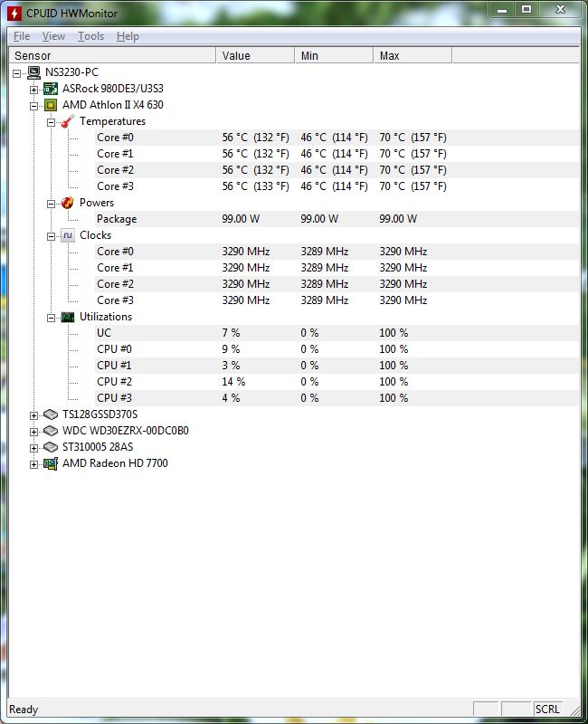Click the AMD Athlon processor chip icon
Screen dimensions: 588x724
[x=51, y=105]
